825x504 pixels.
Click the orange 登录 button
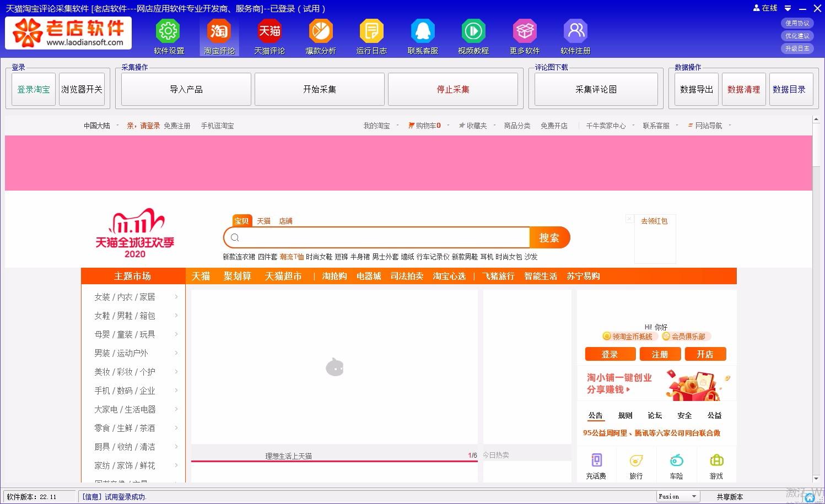click(x=610, y=354)
